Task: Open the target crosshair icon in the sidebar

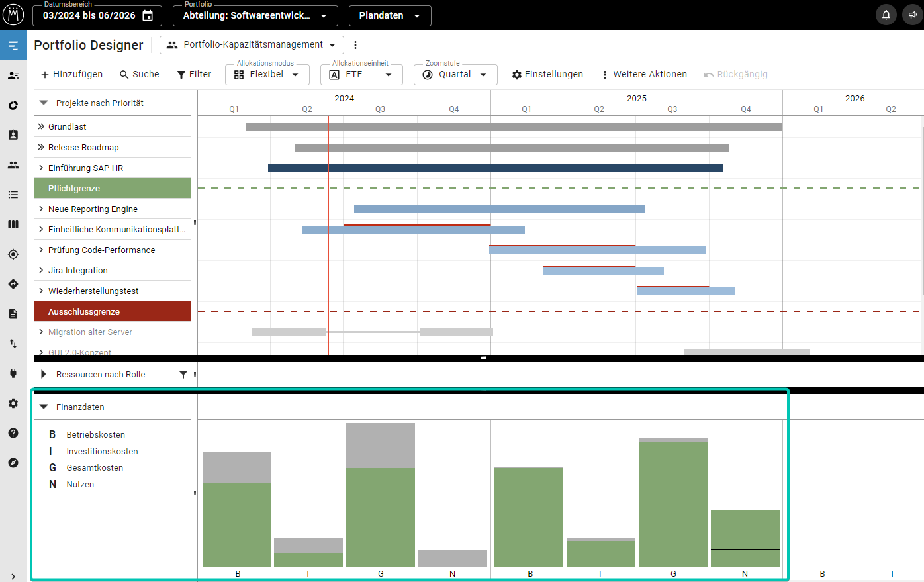Action: click(13, 254)
